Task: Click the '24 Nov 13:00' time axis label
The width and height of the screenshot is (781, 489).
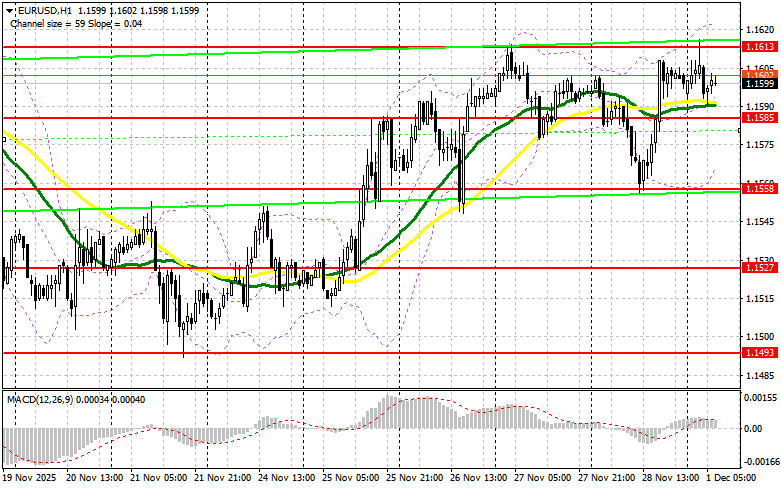Action: pyautogui.click(x=286, y=478)
